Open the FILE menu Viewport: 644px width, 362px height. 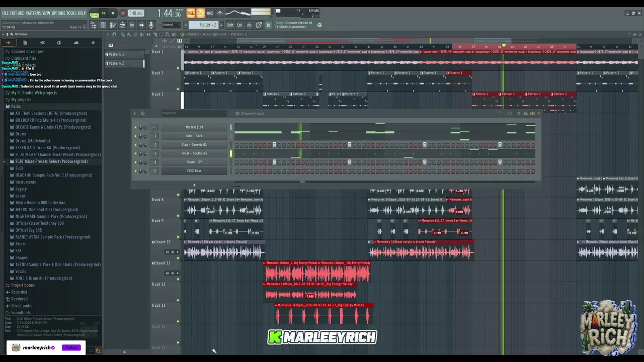[x=5, y=13]
